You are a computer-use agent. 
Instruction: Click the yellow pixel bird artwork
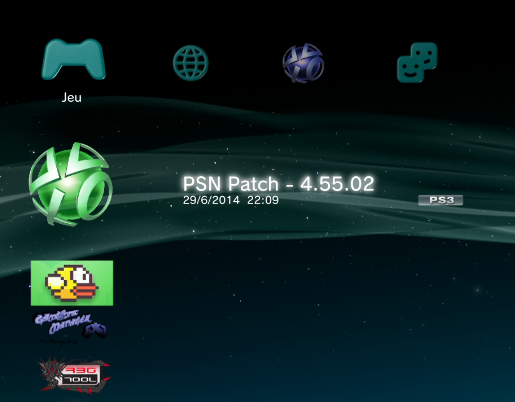[72, 283]
